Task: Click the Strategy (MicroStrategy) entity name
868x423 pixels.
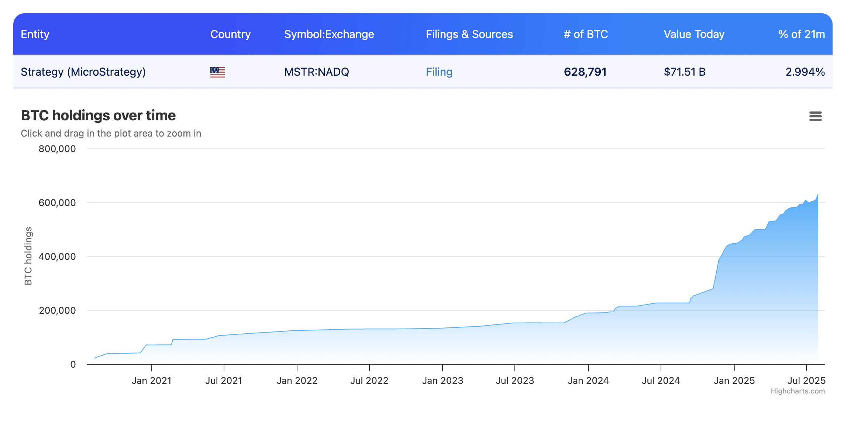Action: click(x=83, y=72)
